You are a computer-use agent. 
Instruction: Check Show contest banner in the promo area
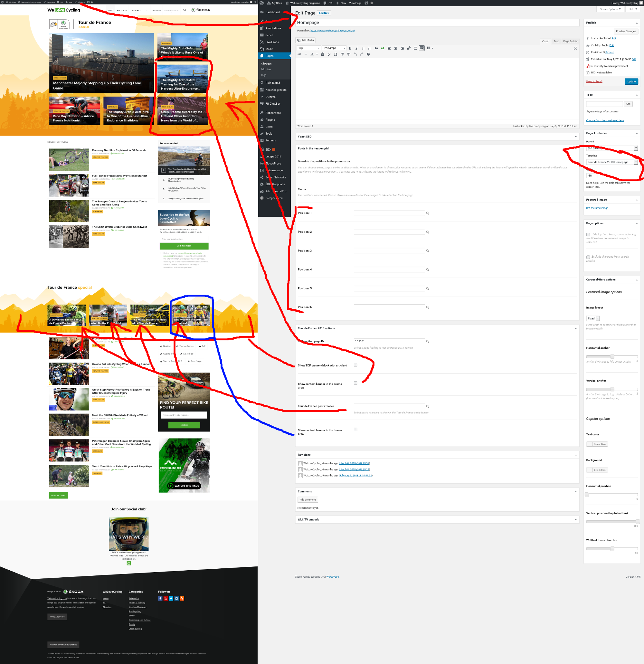click(355, 383)
